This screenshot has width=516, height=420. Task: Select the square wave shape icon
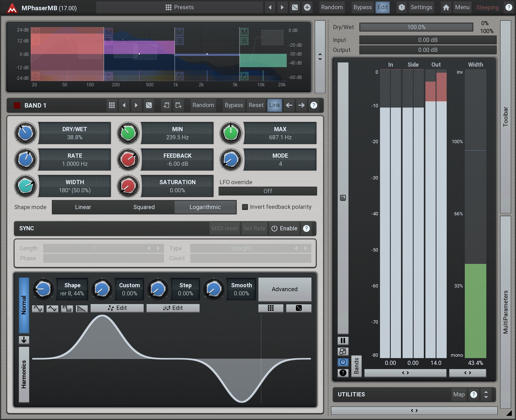pos(67,309)
